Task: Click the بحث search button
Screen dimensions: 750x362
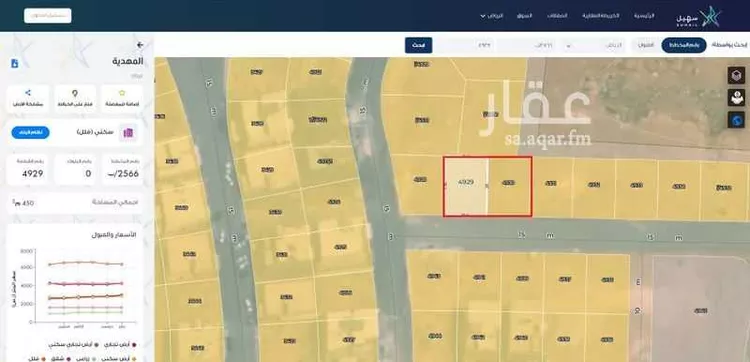Action: [x=419, y=45]
